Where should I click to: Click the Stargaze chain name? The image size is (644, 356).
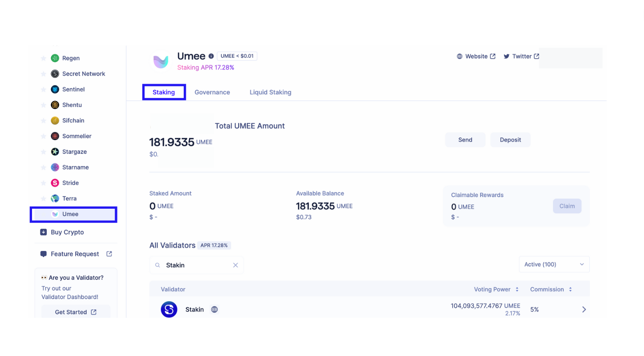74,152
